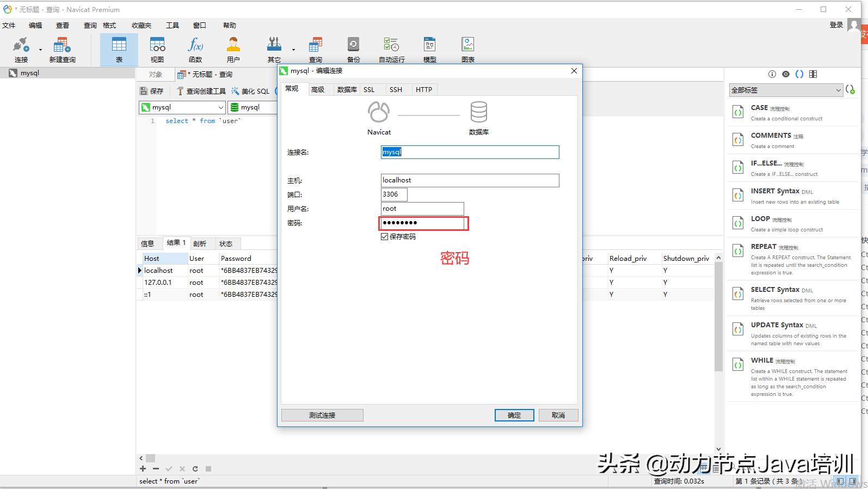Click Beautify SQL button

point(250,91)
